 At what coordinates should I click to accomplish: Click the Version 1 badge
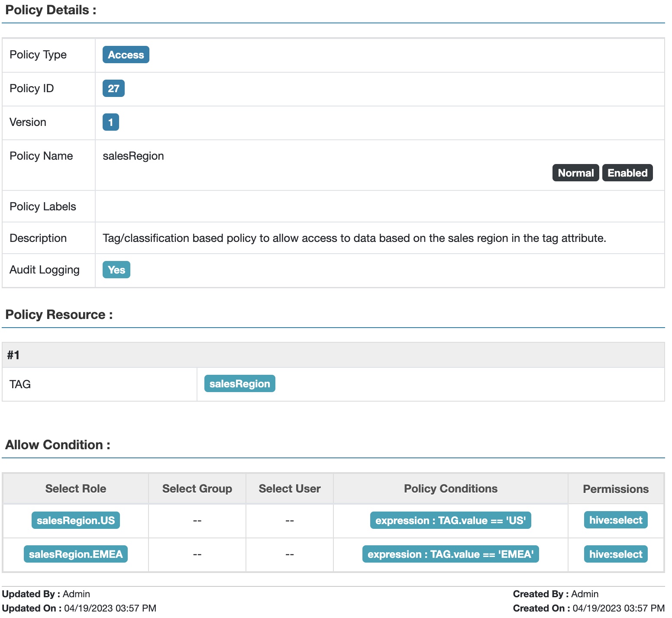click(x=110, y=122)
